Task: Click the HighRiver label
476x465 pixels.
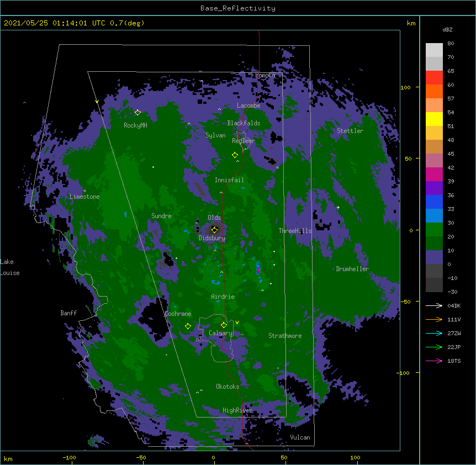Action: pos(237,410)
